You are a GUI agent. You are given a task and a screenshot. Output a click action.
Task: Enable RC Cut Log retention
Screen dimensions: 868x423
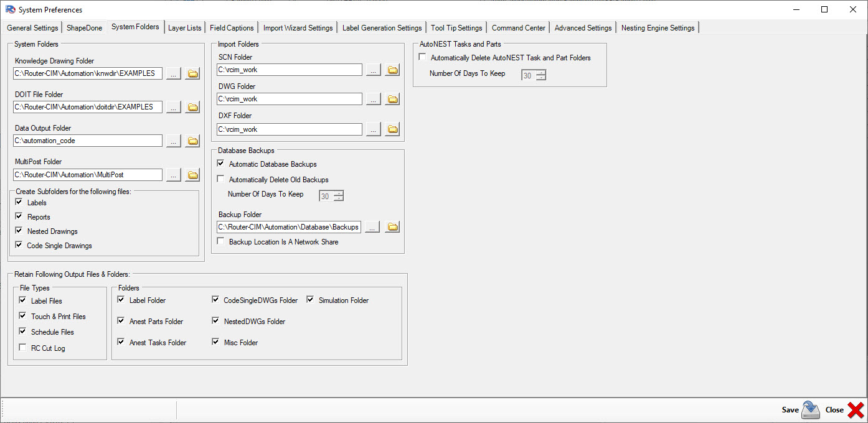pos(22,348)
